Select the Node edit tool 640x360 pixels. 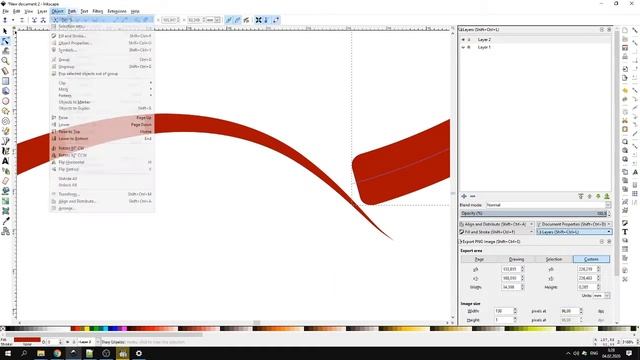(x=5, y=41)
